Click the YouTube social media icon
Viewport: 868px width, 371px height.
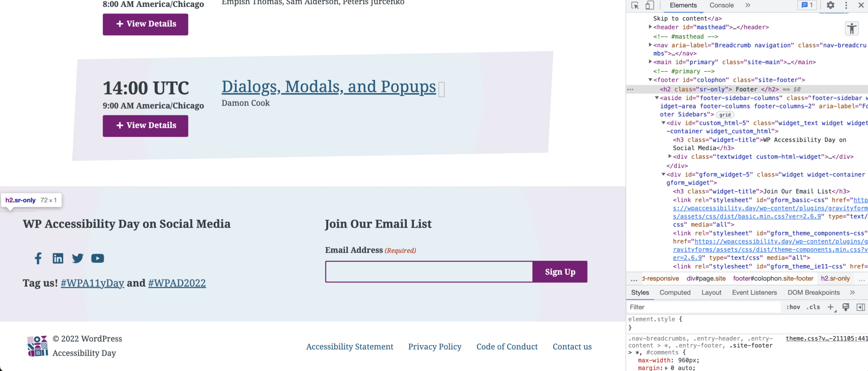(97, 258)
